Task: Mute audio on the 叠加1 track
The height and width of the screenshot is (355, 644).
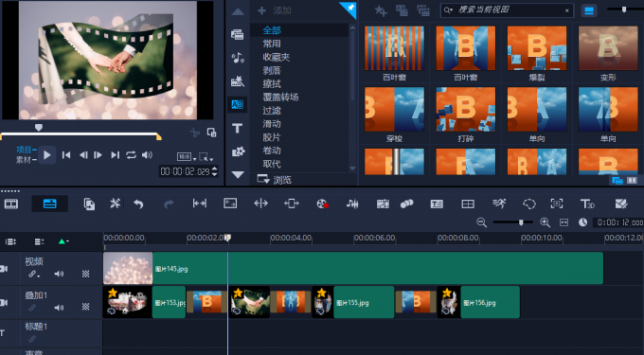Action: click(59, 308)
